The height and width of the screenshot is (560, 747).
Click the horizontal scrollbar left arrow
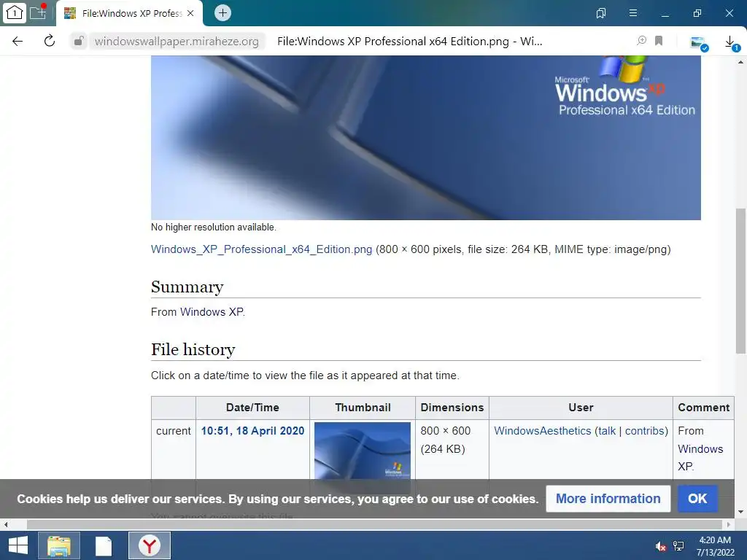tap(6, 524)
